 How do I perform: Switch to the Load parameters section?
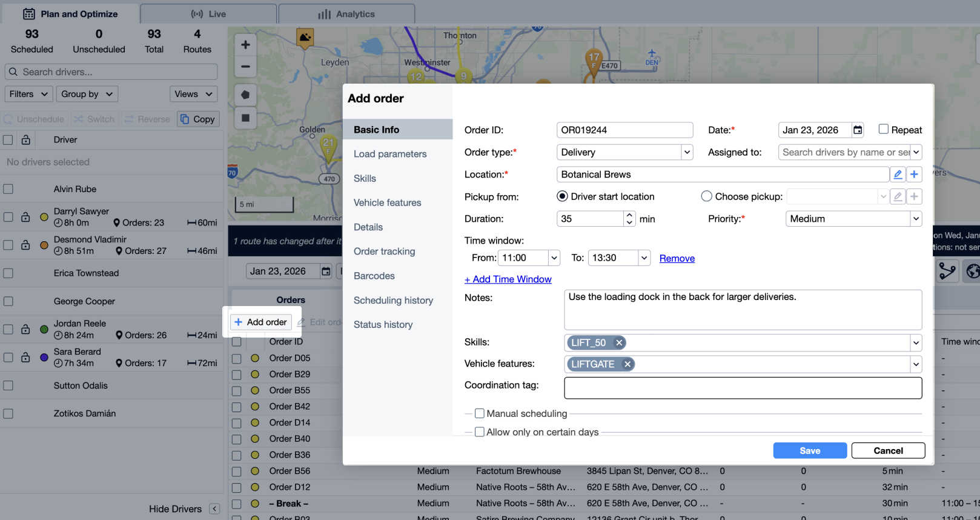390,154
